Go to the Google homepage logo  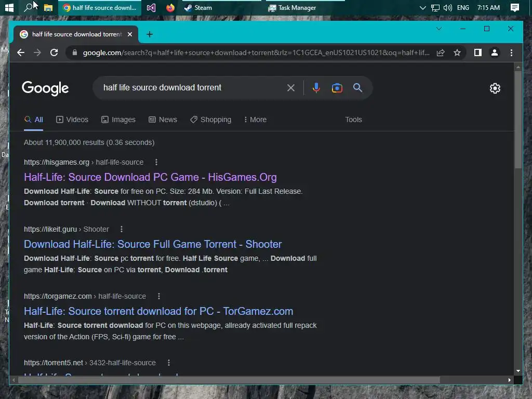pos(45,88)
